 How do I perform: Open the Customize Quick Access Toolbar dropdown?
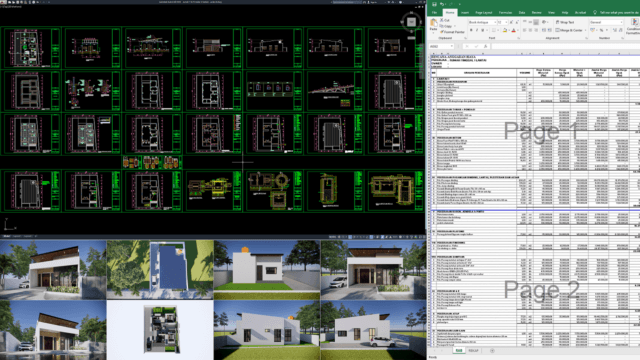(460, 4)
